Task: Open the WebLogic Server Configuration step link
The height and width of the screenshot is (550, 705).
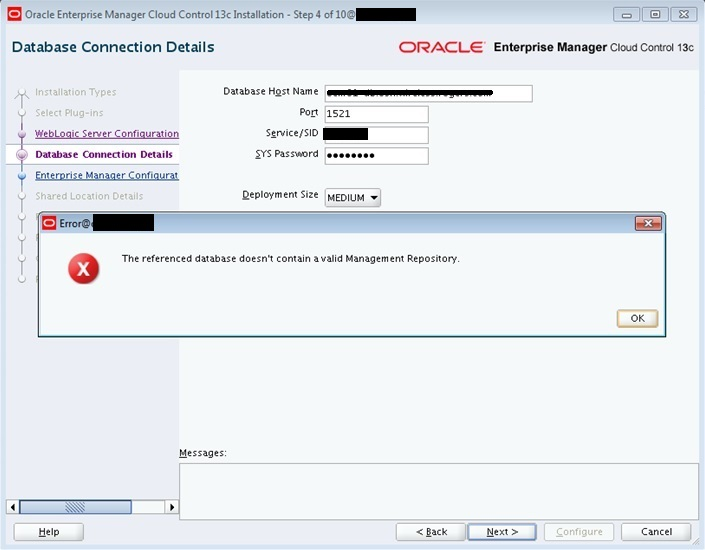Action: 107,134
